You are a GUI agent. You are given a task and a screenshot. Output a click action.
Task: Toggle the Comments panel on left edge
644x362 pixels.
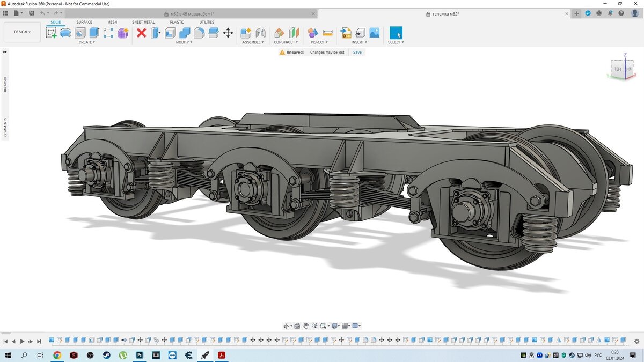pos(5,127)
